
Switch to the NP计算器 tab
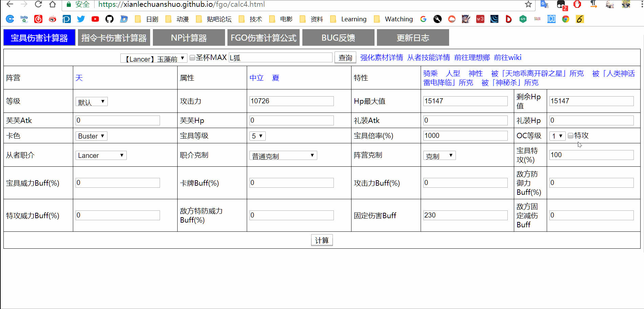coord(188,37)
